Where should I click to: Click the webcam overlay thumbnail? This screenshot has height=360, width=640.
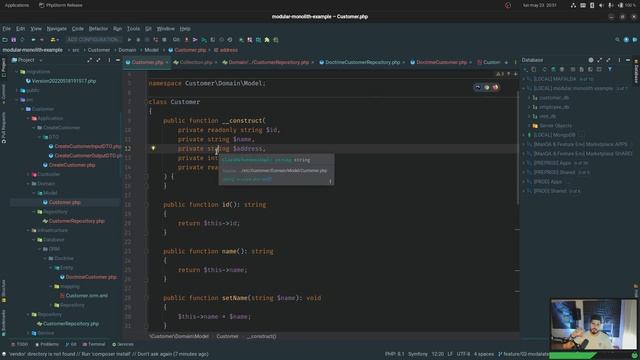click(593, 324)
